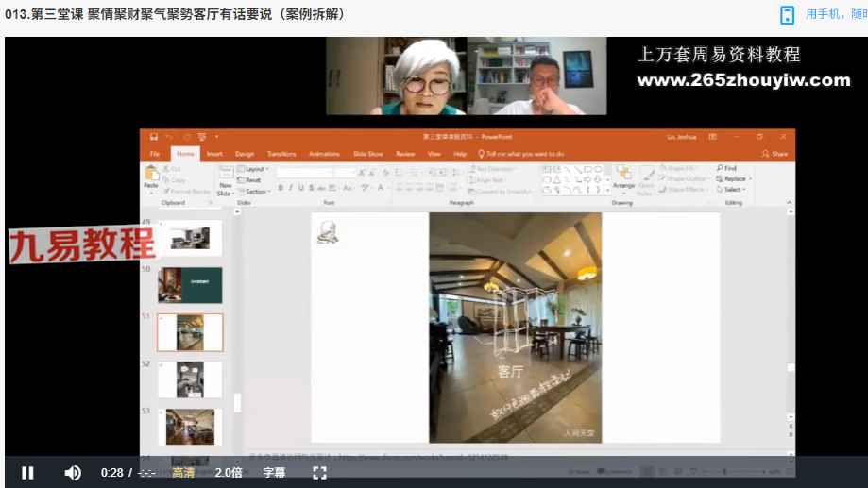The height and width of the screenshot is (488, 868).
Task: Click the editing pane scroll down arrow
Action: point(791,417)
